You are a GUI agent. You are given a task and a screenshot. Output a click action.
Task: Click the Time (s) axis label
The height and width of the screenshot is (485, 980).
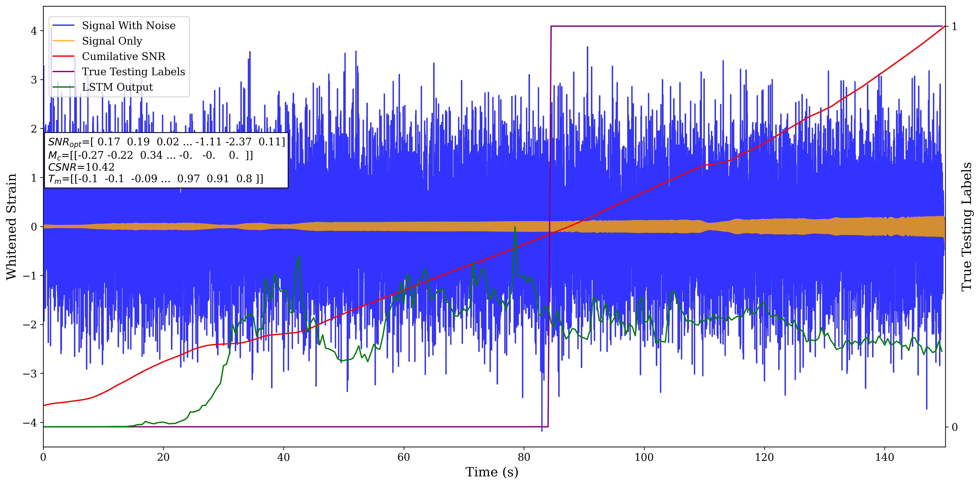pyautogui.click(x=491, y=472)
